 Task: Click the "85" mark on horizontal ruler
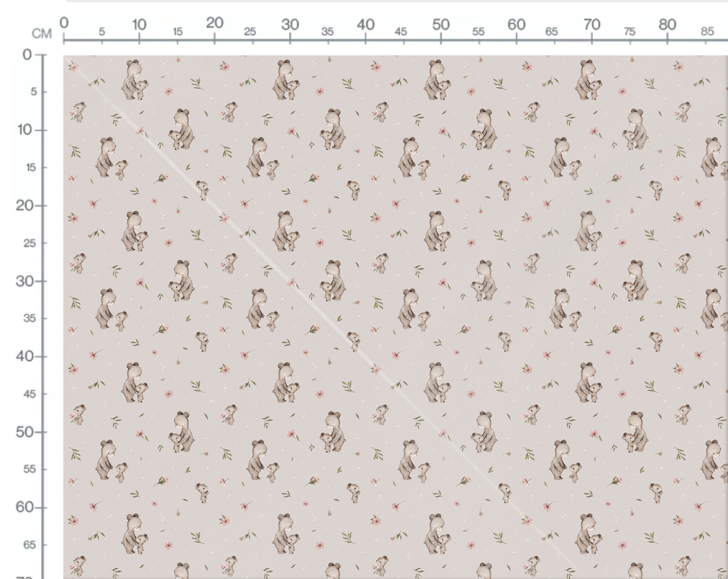click(x=707, y=31)
